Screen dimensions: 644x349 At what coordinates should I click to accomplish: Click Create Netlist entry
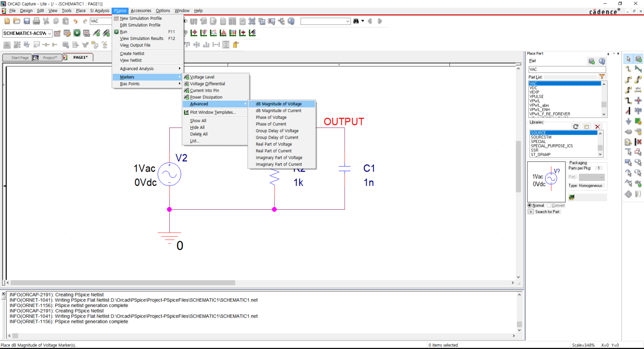148,54
